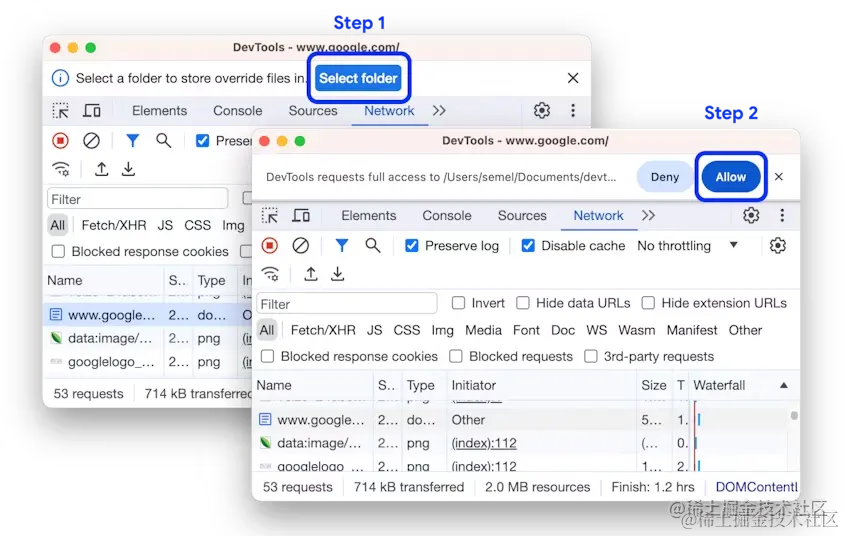Dismiss the full access request bar in front window
This screenshot has width=845, height=536.
pyautogui.click(x=779, y=177)
